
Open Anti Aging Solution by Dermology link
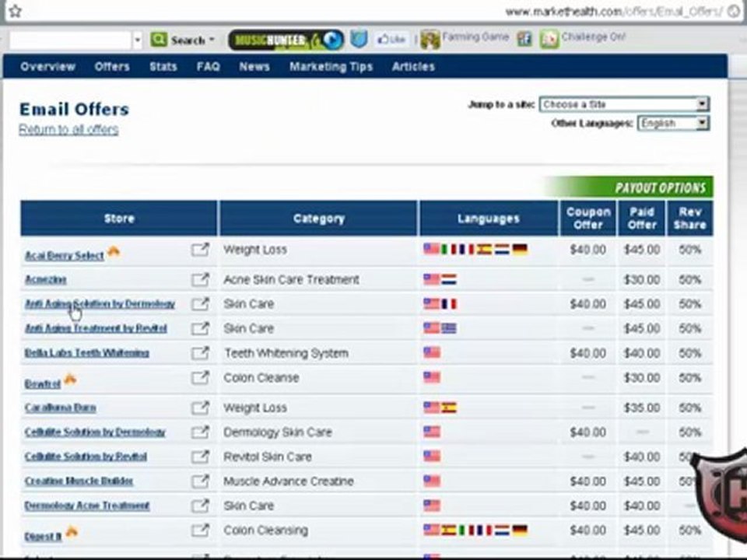click(x=100, y=304)
